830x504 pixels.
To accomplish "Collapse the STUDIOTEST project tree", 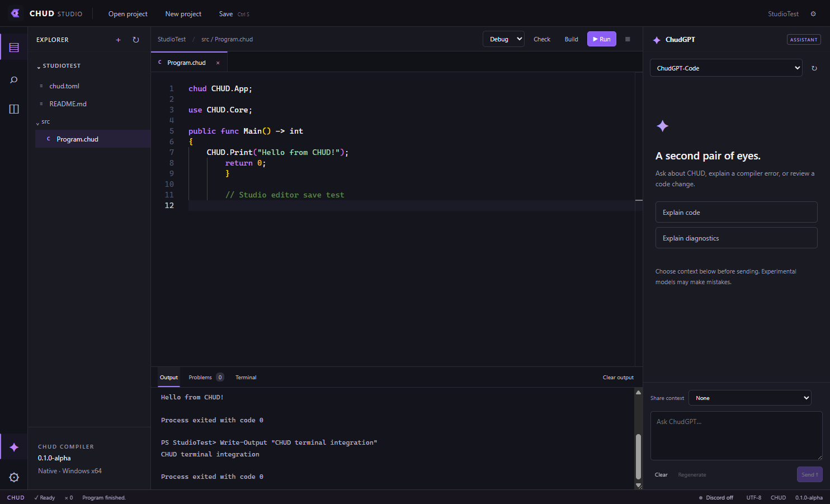I will [59, 66].
